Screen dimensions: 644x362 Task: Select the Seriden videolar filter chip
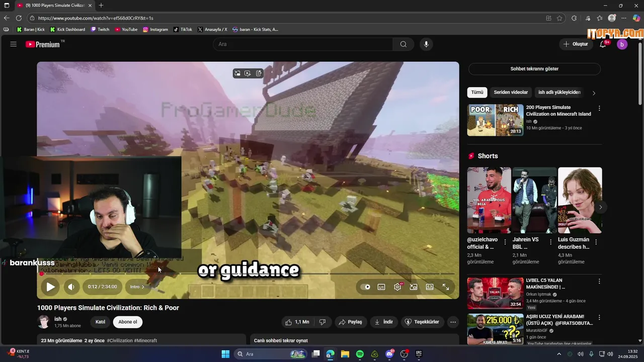pos(511,93)
